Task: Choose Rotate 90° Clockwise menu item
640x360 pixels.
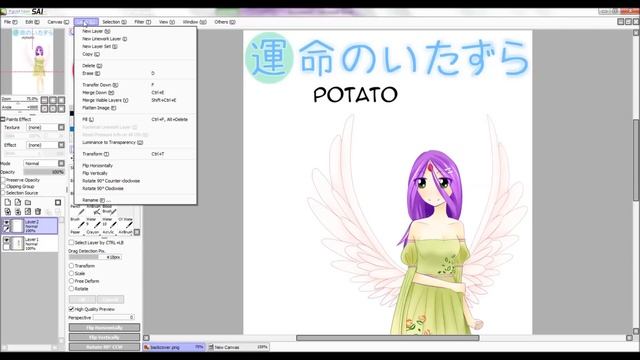Action: (135, 189)
